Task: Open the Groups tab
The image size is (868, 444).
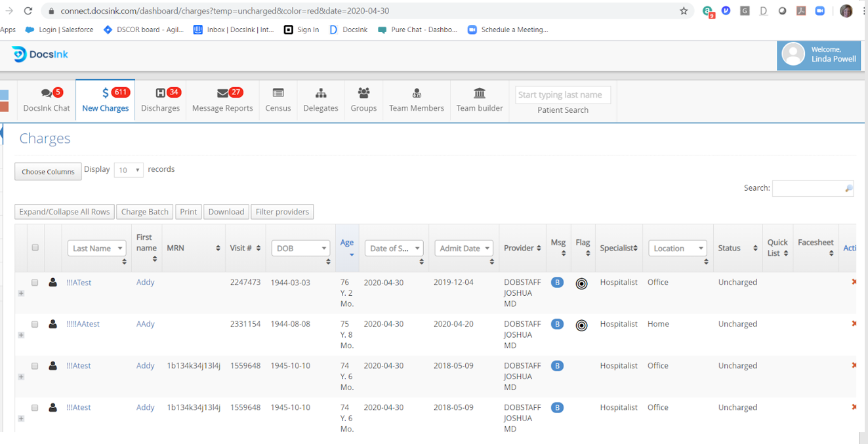Action: click(x=363, y=100)
